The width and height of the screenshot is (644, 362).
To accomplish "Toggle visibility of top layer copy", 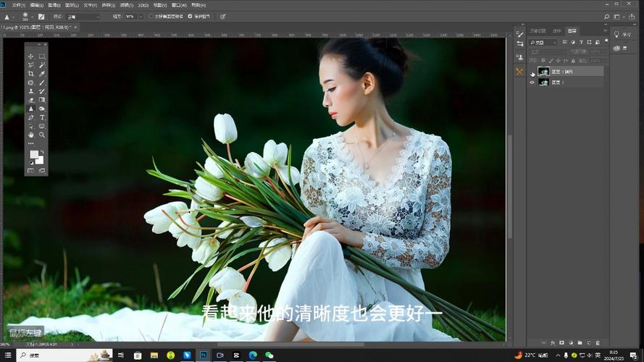I will pyautogui.click(x=532, y=72).
